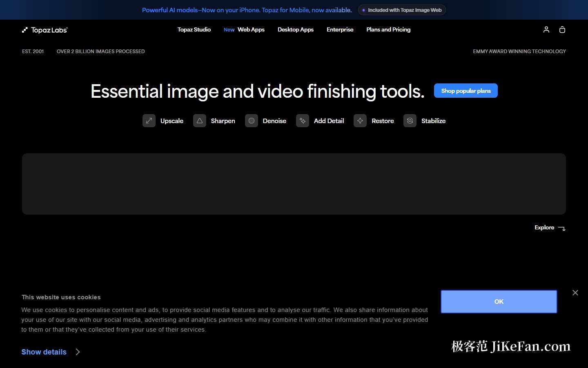The image size is (588, 368).
Task: Click the Stabilize icon
Action: 410,121
